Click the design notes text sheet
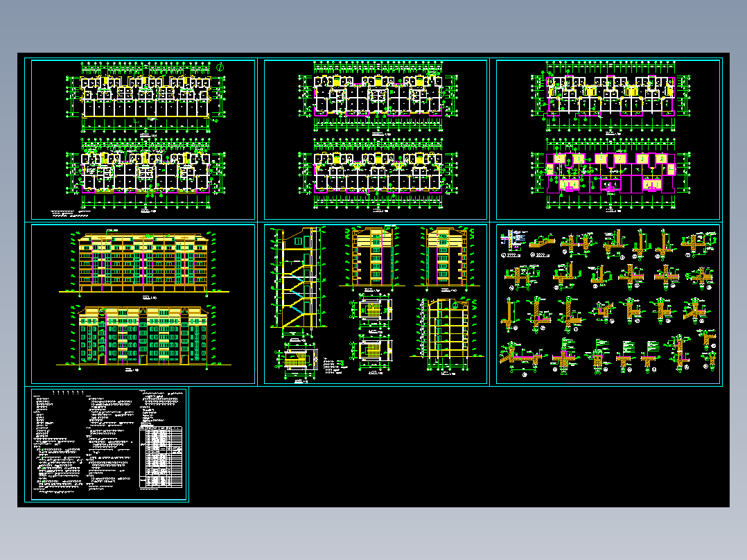Image resolution: width=747 pixels, height=560 pixels. pos(109,444)
